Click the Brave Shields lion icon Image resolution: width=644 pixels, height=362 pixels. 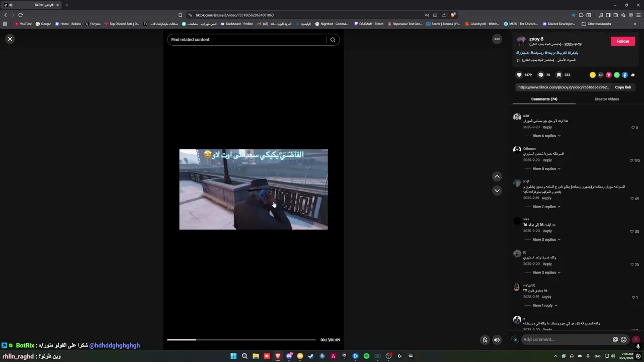click(x=453, y=15)
